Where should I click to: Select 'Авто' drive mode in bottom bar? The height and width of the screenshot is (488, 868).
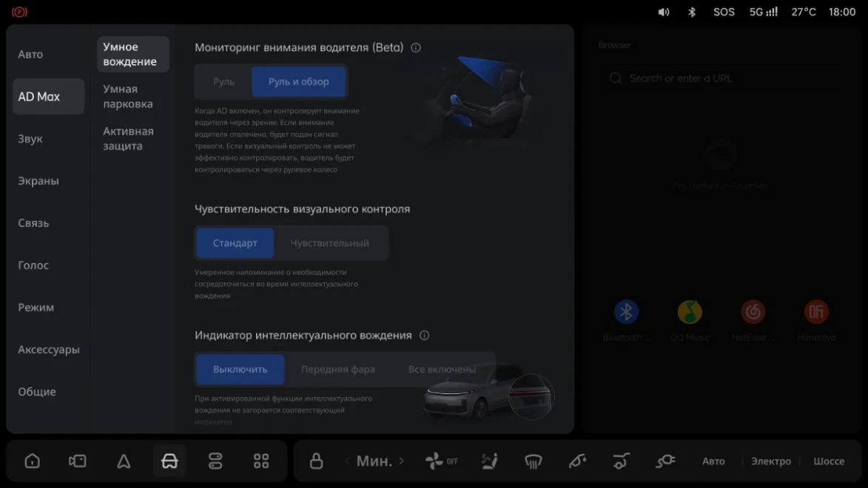click(713, 461)
